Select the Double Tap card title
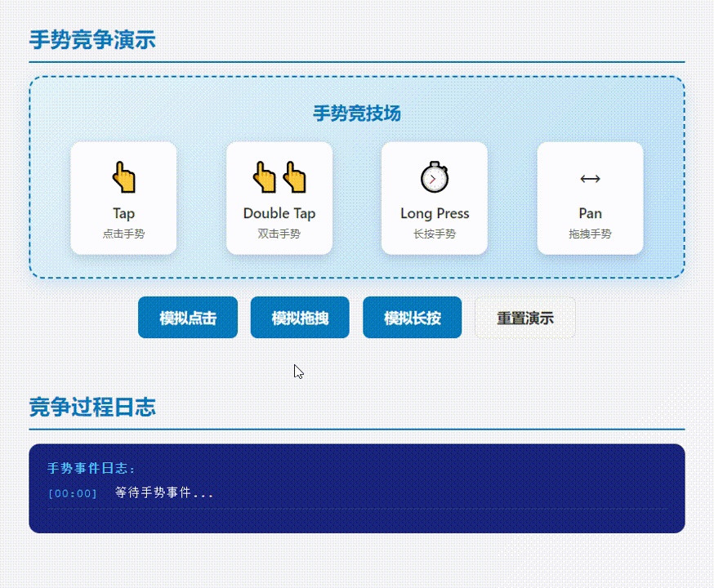714x588 pixels. tap(279, 213)
